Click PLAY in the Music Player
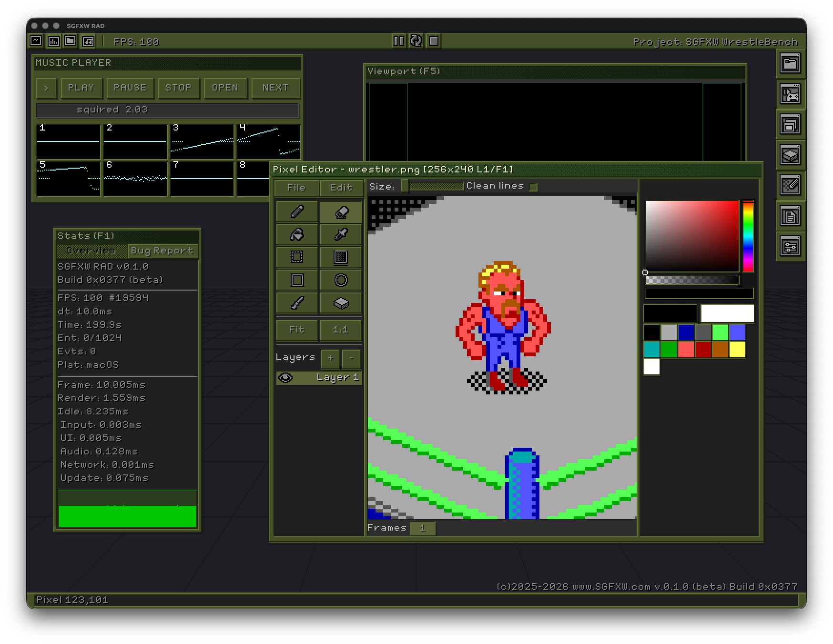Image resolution: width=833 pixels, height=644 pixels. 81,88
